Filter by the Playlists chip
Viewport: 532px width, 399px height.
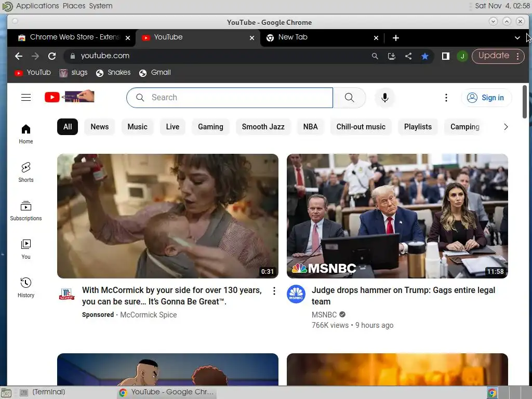tap(418, 127)
